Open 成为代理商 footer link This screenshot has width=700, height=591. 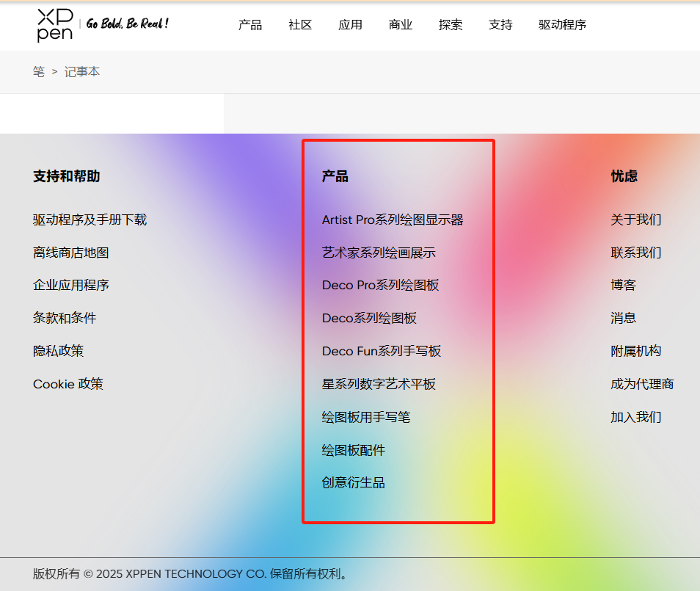642,384
